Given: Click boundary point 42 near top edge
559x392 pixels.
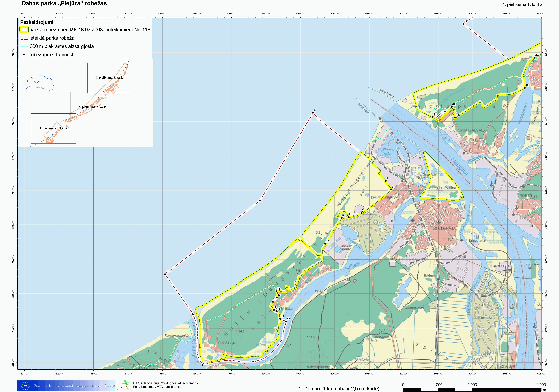Looking at the screenshot, I should point(463,24).
